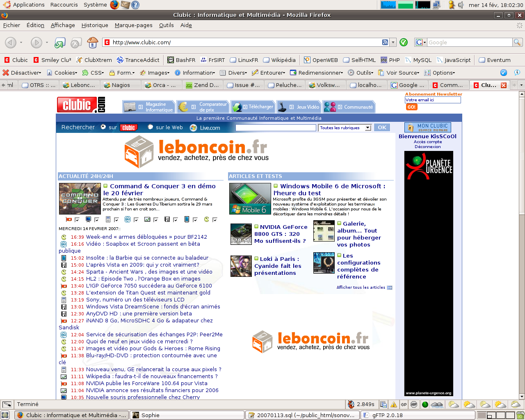Screen dimensions: 525x420
Task: Click the RSS feed icon in address bar
Action: (x=385, y=42)
